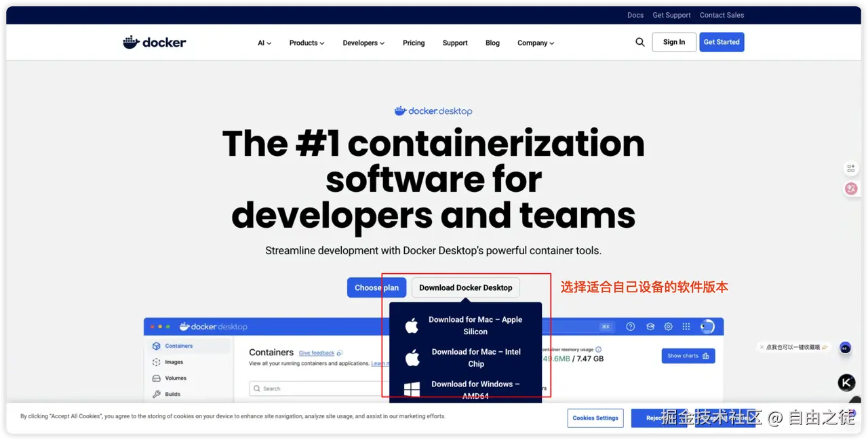Image resolution: width=868 pixels, height=440 pixels.
Task: Select the Containers sidebar label
Action: click(179, 346)
